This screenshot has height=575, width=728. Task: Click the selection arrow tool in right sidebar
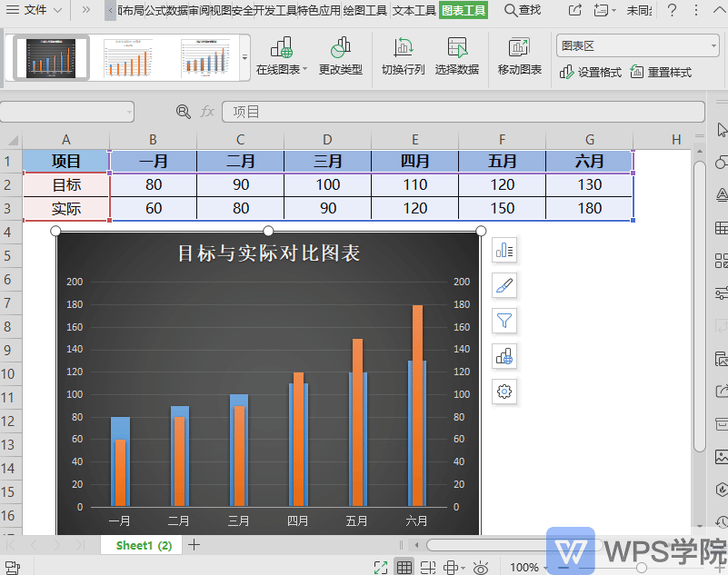click(721, 130)
